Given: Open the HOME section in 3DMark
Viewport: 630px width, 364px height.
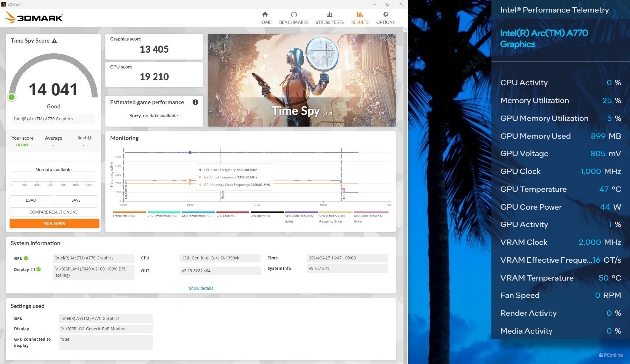Looking at the screenshot, I should (265, 18).
